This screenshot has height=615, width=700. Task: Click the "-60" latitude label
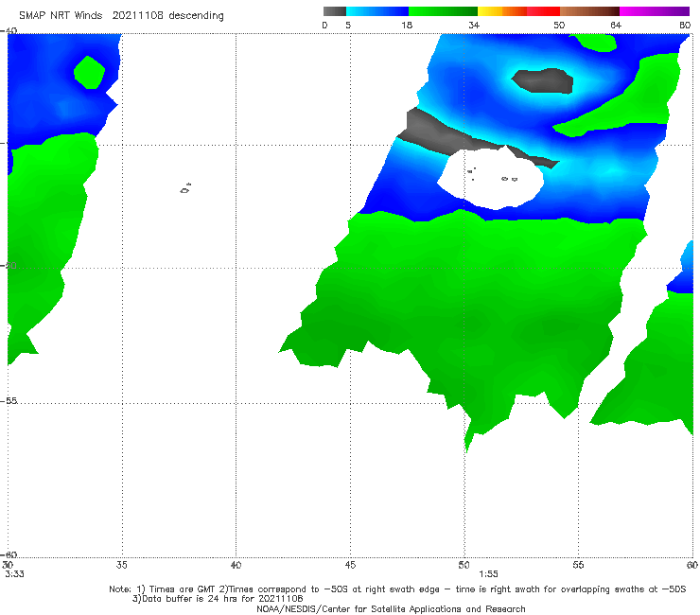point(9,554)
